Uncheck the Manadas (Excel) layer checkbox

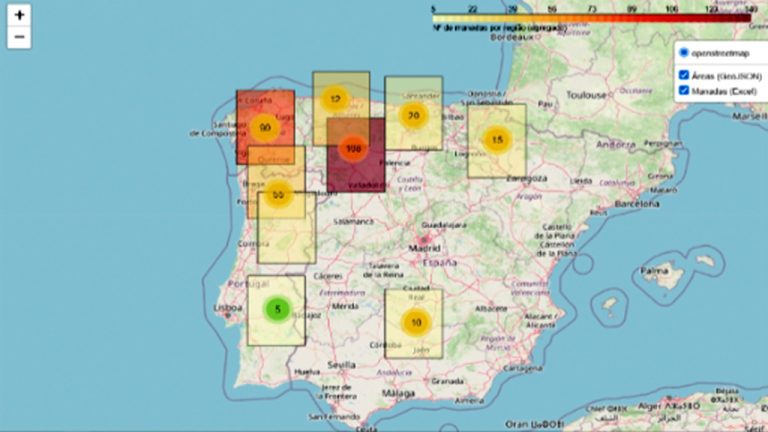[683, 91]
